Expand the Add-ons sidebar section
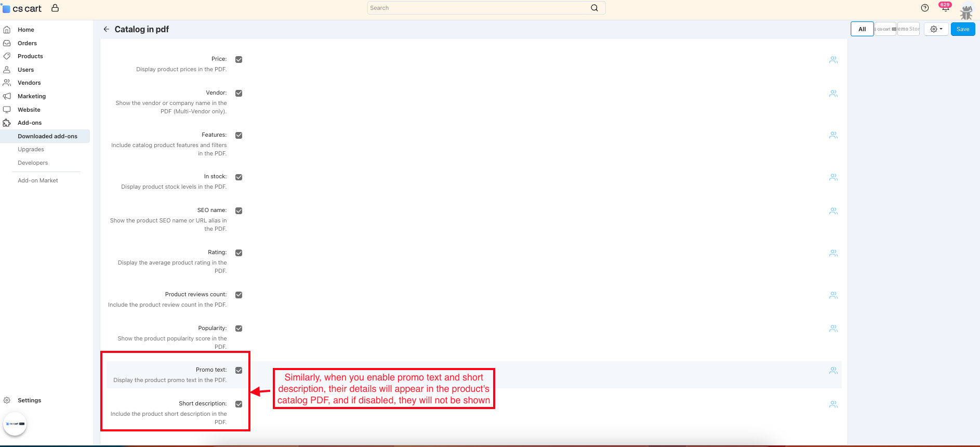The height and width of the screenshot is (447, 980). point(30,123)
